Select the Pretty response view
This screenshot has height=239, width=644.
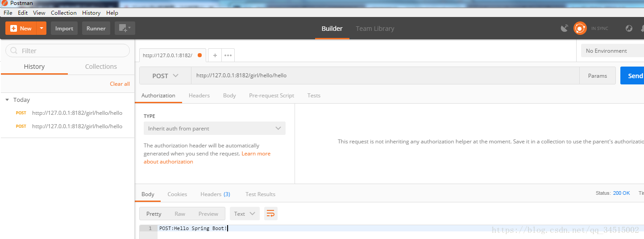154,214
